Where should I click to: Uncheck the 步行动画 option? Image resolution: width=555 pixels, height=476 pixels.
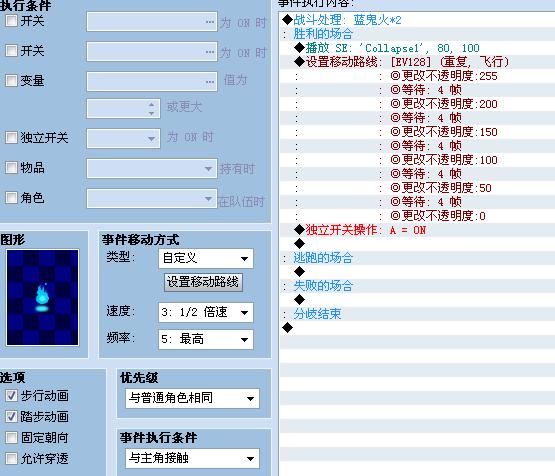pyautogui.click(x=11, y=395)
